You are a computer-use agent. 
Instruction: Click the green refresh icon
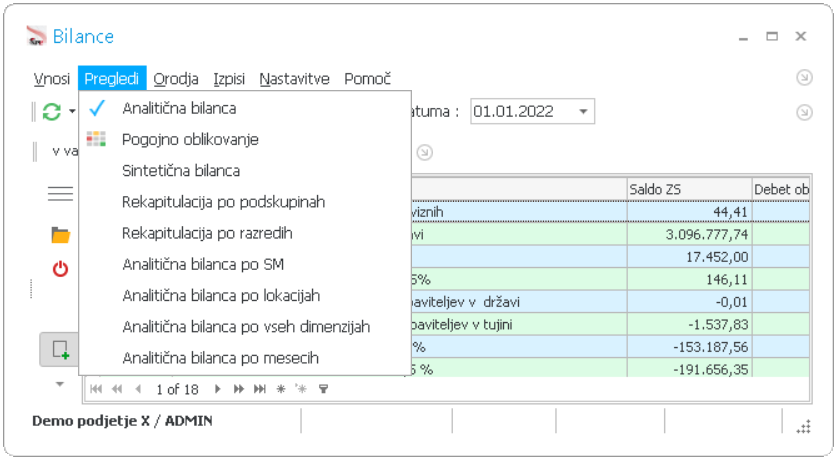52,111
